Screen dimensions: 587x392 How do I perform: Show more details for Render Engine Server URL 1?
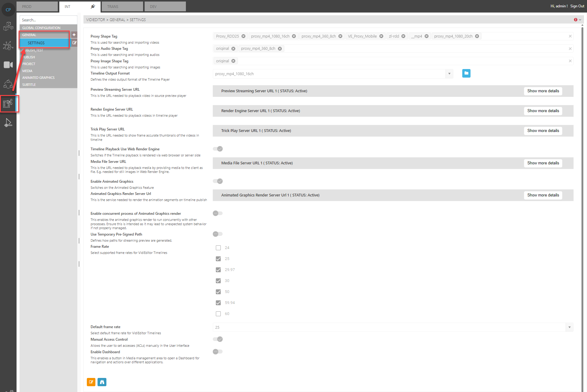[x=543, y=111]
